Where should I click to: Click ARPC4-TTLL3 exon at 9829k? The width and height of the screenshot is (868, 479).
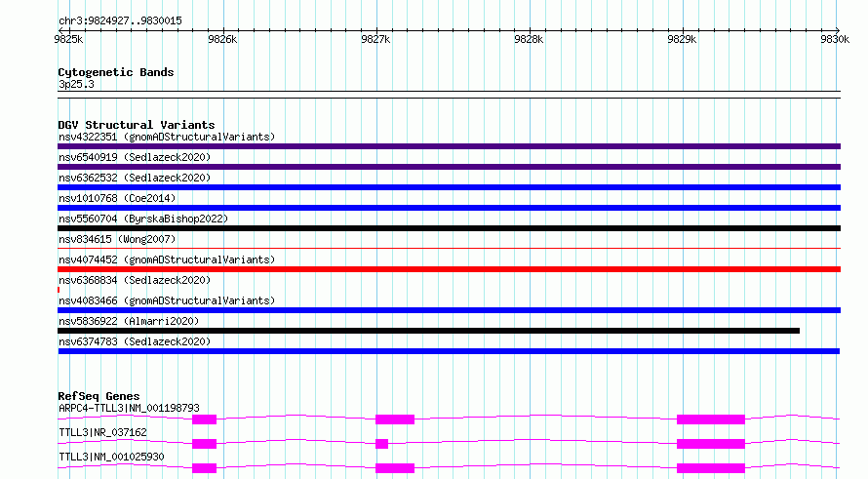pos(711,419)
